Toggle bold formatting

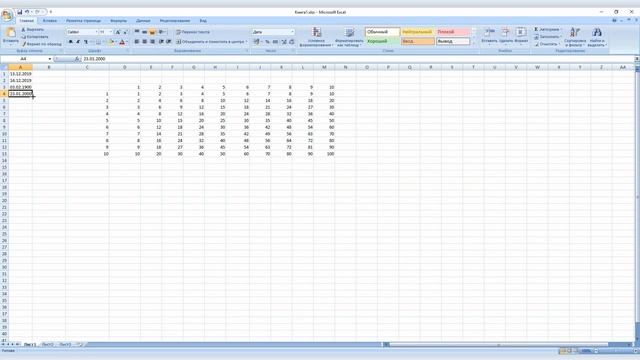tap(71, 42)
